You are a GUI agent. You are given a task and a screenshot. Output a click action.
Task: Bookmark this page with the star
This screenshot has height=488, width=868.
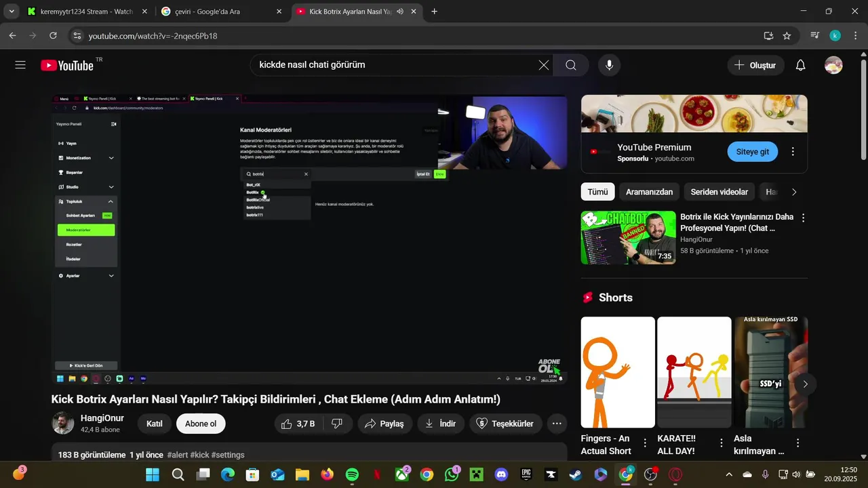click(x=787, y=35)
